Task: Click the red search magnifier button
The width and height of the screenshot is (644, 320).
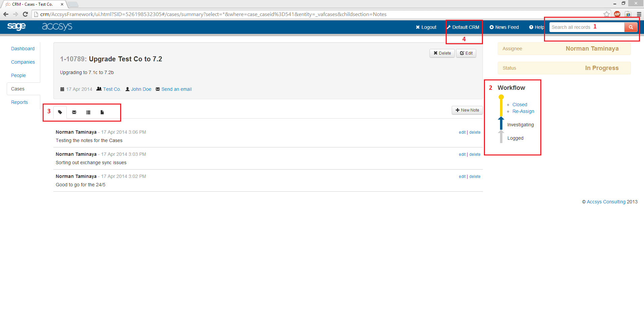Action: 631,27
